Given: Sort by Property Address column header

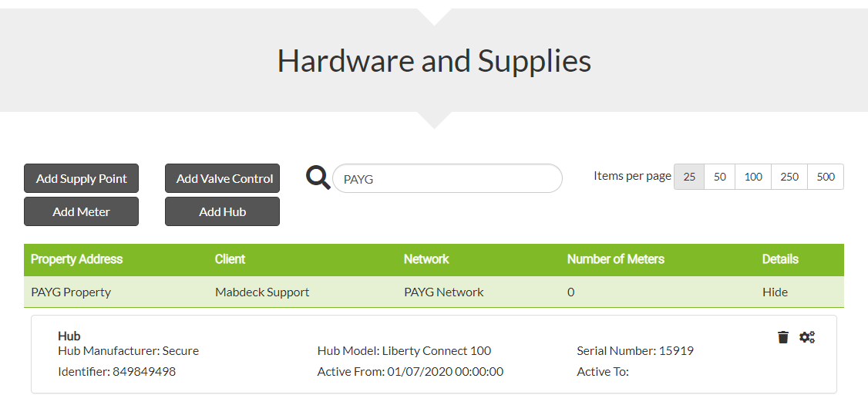Looking at the screenshot, I should 76,259.
